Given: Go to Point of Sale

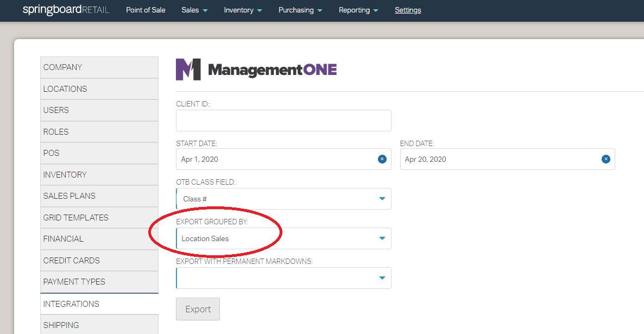Looking at the screenshot, I should [x=146, y=10].
